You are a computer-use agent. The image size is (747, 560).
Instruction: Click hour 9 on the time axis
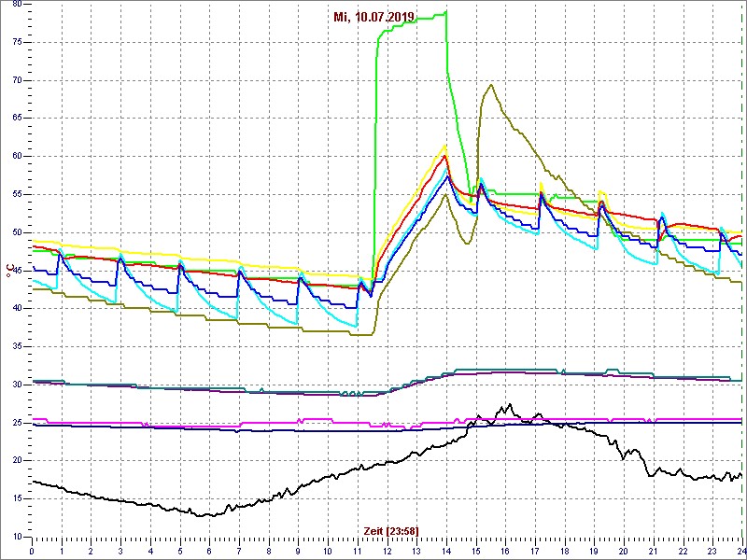298,552
